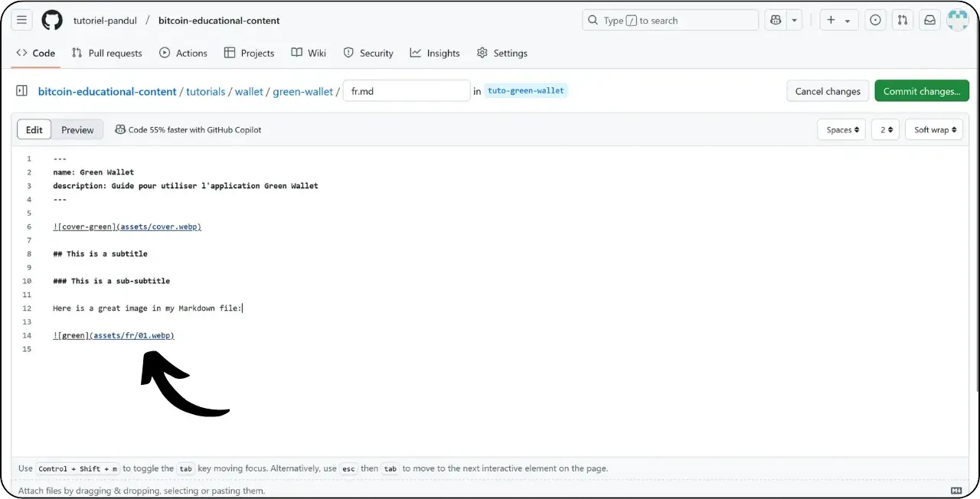Image resolution: width=980 pixels, height=499 pixels.
Task: Open the repository Settings tab
Action: coord(501,53)
